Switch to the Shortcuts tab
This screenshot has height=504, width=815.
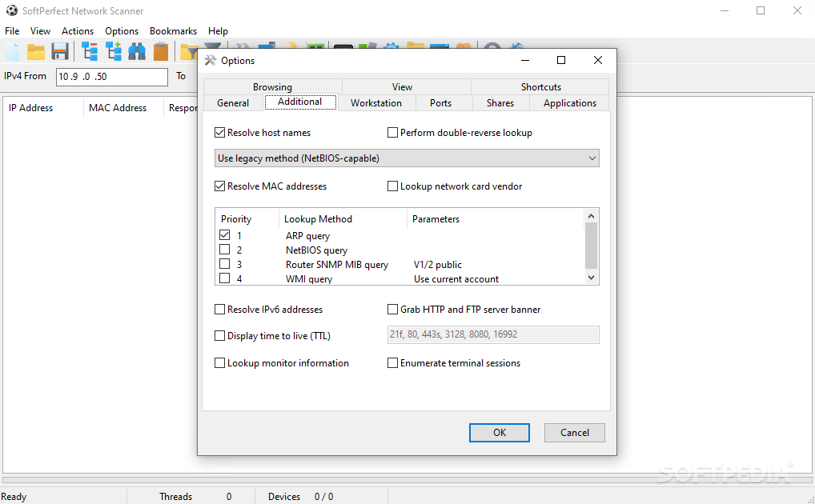pyautogui.click(x=540, y=86)
